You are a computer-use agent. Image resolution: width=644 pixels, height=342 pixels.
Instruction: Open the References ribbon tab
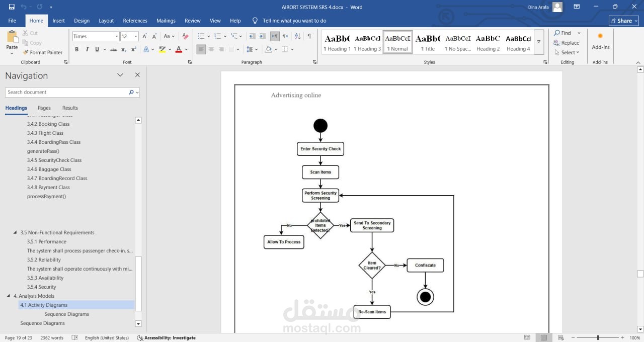(135, 21)
